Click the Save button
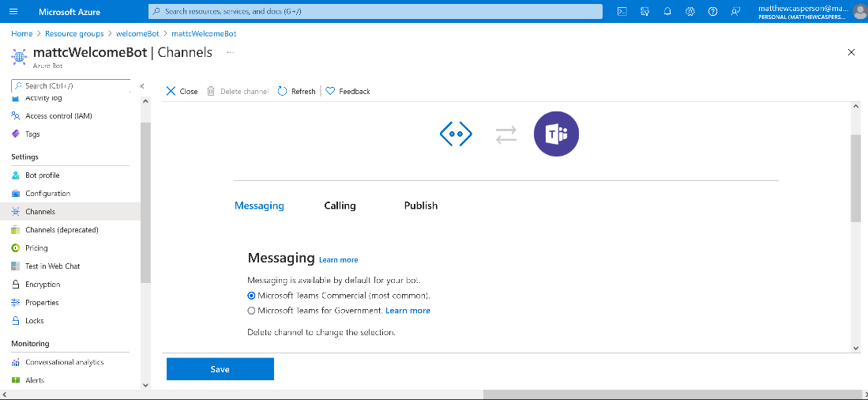This screenshot has width=868, height=400. click(220, 369)
